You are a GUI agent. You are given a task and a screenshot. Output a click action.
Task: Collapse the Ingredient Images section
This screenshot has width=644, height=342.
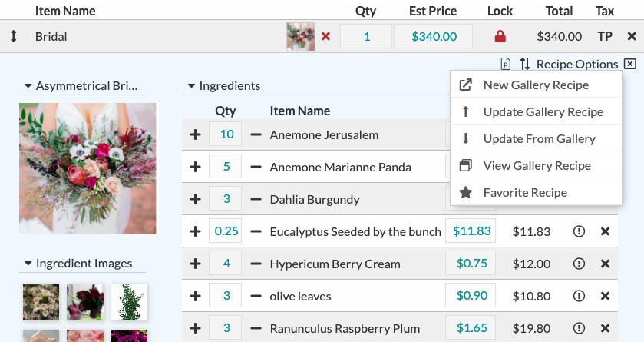pyautogui.click(x=28, y=264)
